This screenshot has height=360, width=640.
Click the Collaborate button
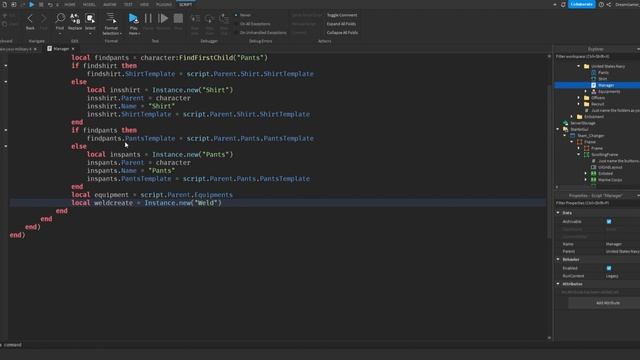click(x=582, y=4)
